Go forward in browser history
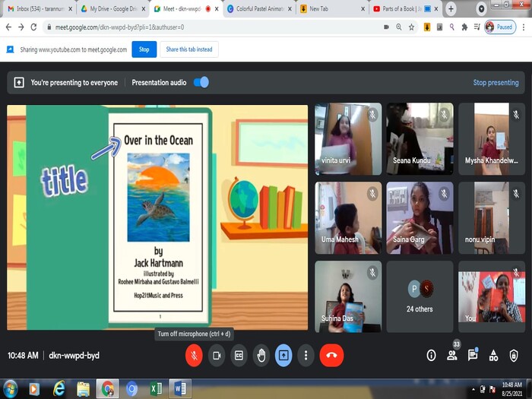The width and height of the screenshot is (532, 399). tap(21, 27)
